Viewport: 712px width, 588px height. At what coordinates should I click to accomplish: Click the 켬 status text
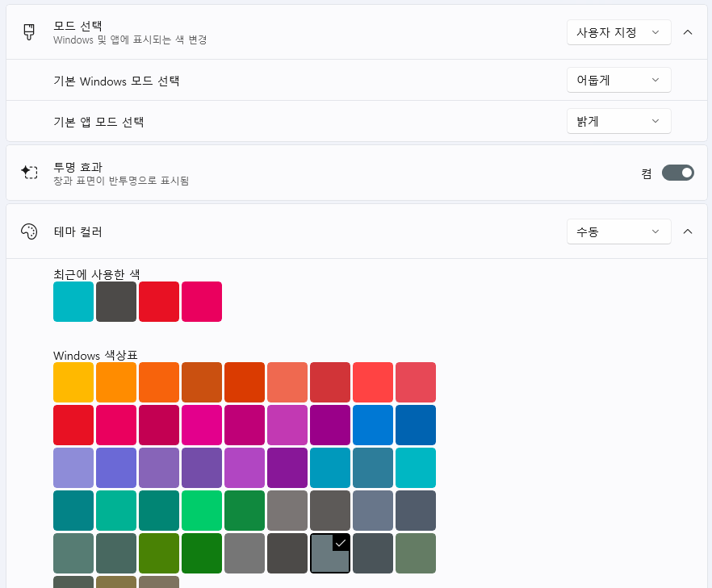647,173
